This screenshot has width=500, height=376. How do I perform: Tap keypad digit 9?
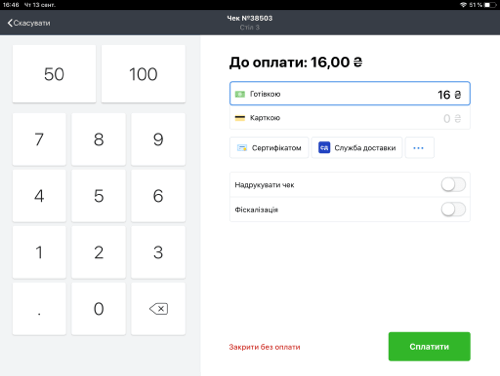158,139
